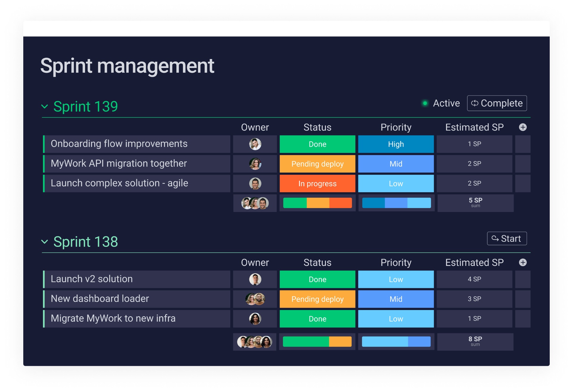573x392 pixels.
Task: Open owner avatar for Launch v2 solution
Action: pyautogui.click(x=255, y=279)
